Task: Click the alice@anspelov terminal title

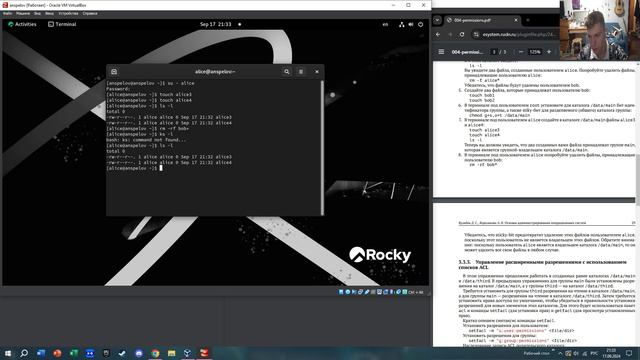Action: (x=215, y=71)
